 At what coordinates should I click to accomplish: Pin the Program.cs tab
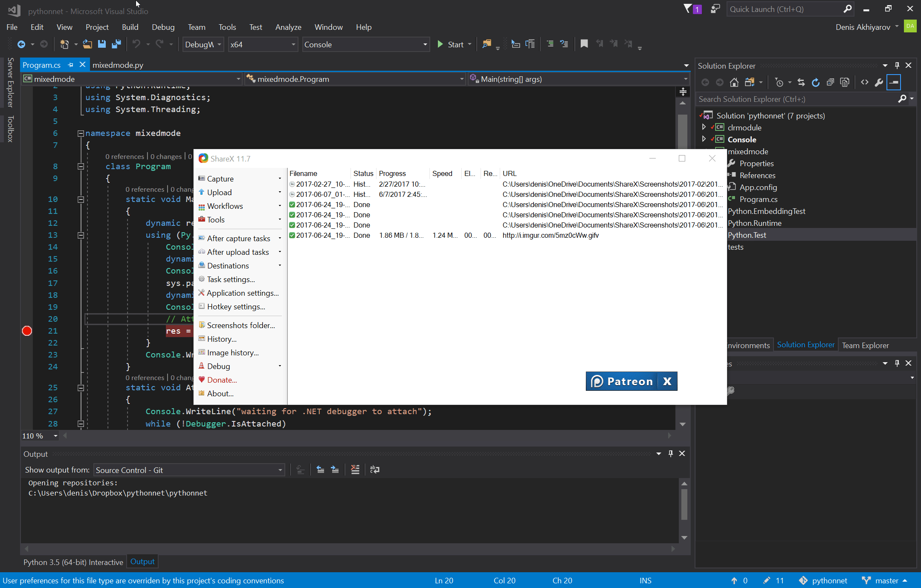[71, 65]
